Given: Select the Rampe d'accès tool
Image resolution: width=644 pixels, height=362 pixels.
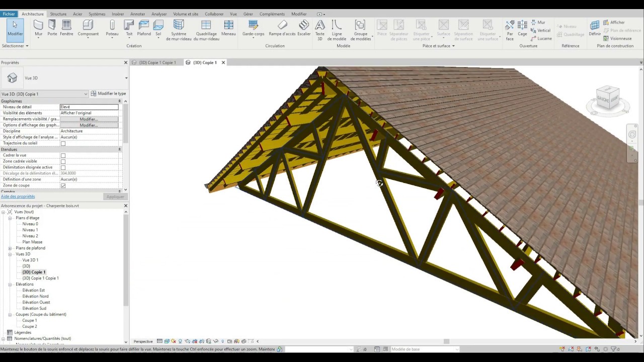Looking at the screenshot, I should click(x=282, y=28).
